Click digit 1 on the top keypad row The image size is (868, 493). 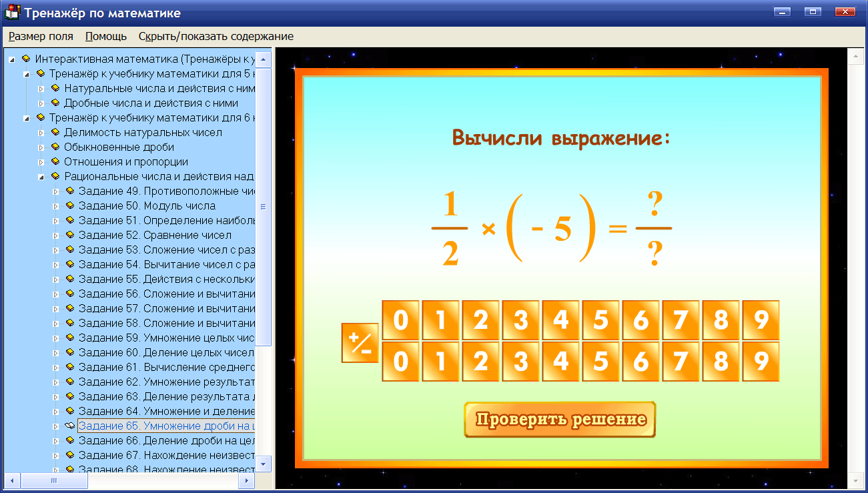440,321
